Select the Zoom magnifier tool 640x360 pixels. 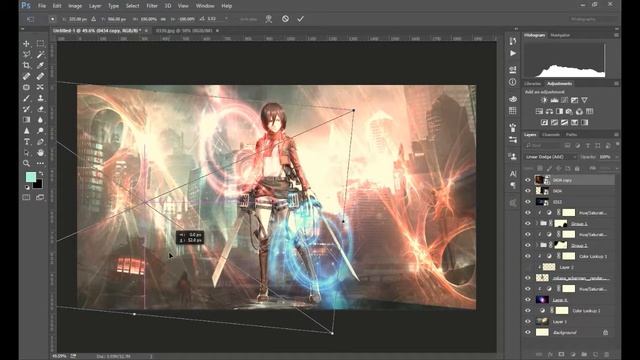click(x=27, y=163)
